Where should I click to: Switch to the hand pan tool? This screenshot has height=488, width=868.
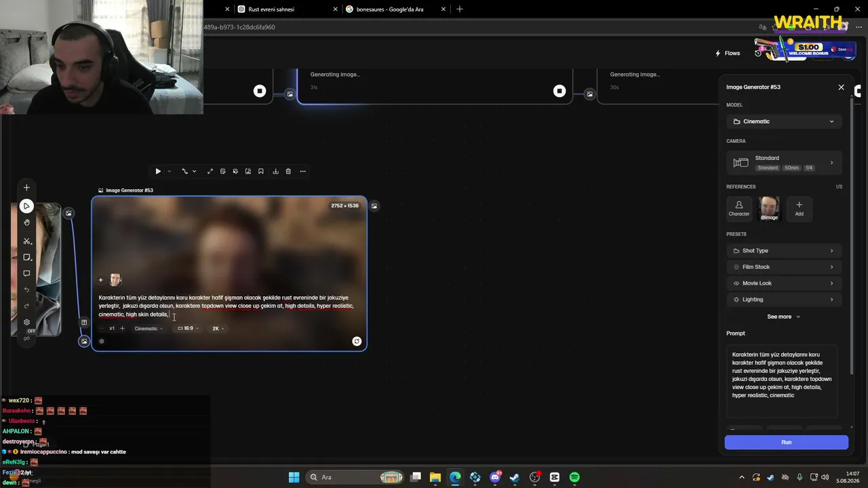tap(26, 222)
